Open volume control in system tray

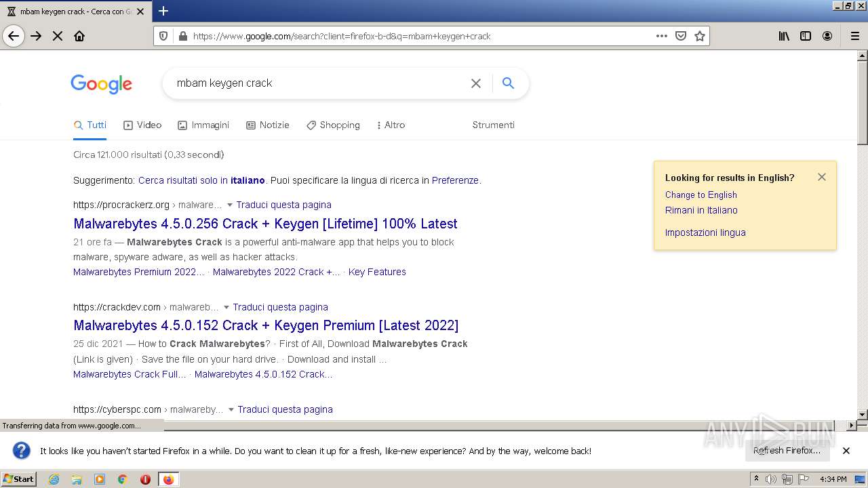point(772,479)
